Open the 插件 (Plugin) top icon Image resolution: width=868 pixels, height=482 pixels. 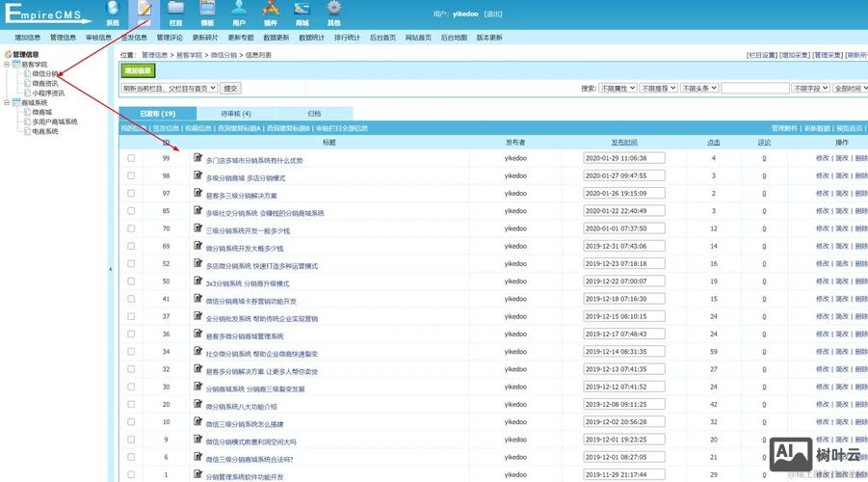click(271, 13)
